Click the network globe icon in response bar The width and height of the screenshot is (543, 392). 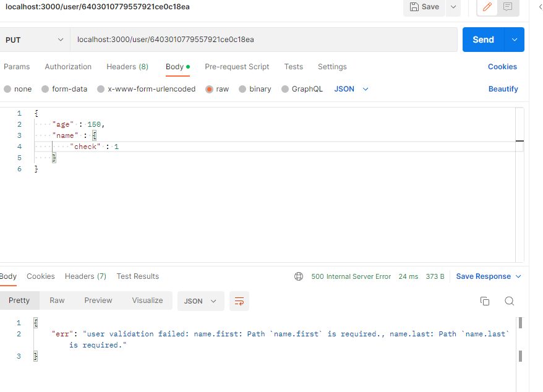299,276
